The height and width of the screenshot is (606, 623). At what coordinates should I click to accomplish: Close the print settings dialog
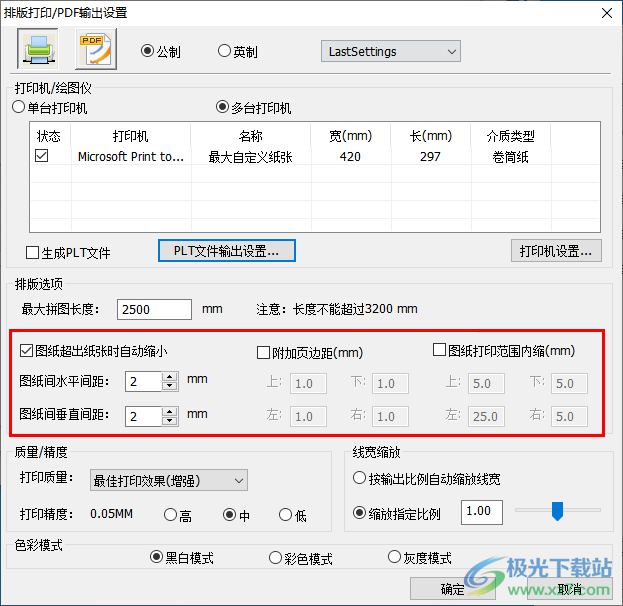coord(606,13)
